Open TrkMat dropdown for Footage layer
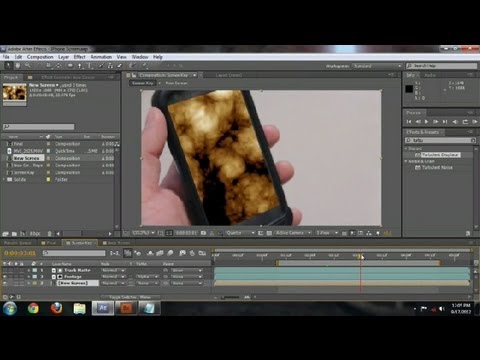 [148, 277]
